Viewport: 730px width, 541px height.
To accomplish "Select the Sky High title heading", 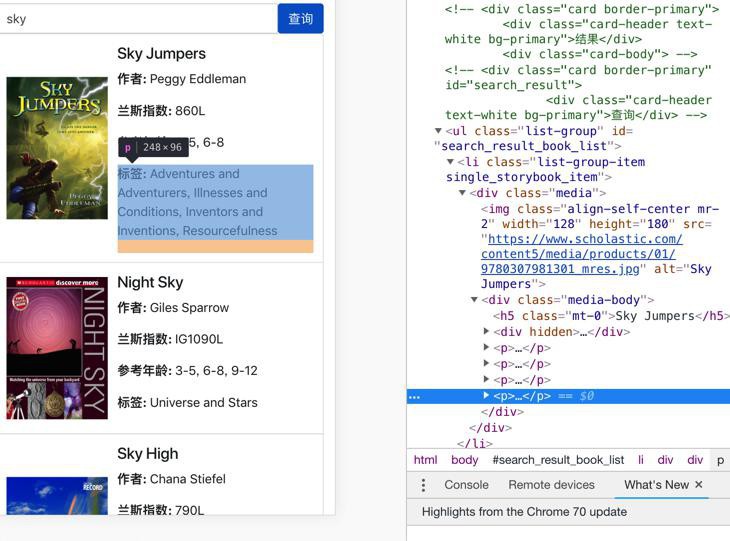I will [x=148, y=453].
